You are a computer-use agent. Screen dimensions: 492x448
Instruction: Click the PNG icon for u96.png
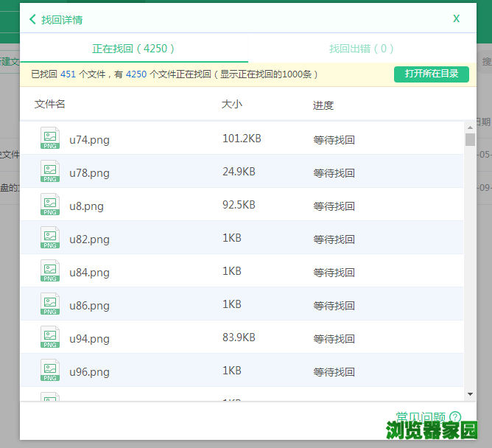(x=50, y=371)
